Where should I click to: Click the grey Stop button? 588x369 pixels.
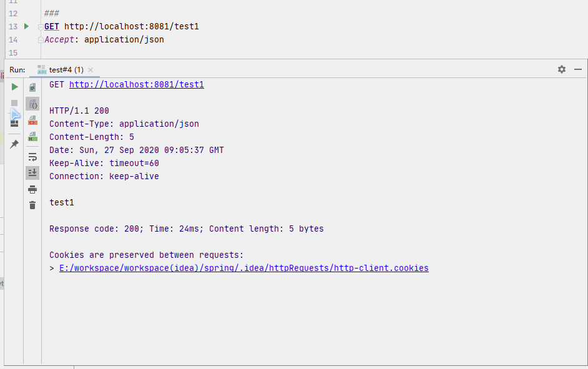tap(14, 103)
